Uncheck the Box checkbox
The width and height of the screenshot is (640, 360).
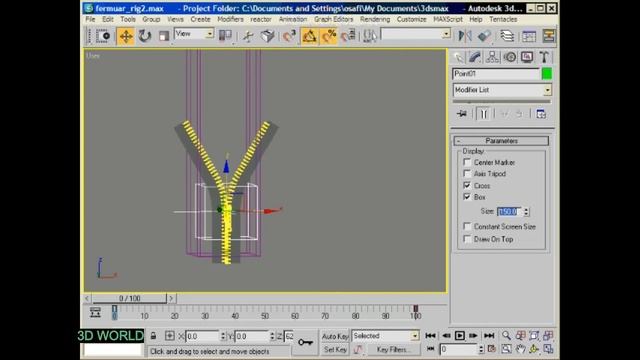(467, 197)
